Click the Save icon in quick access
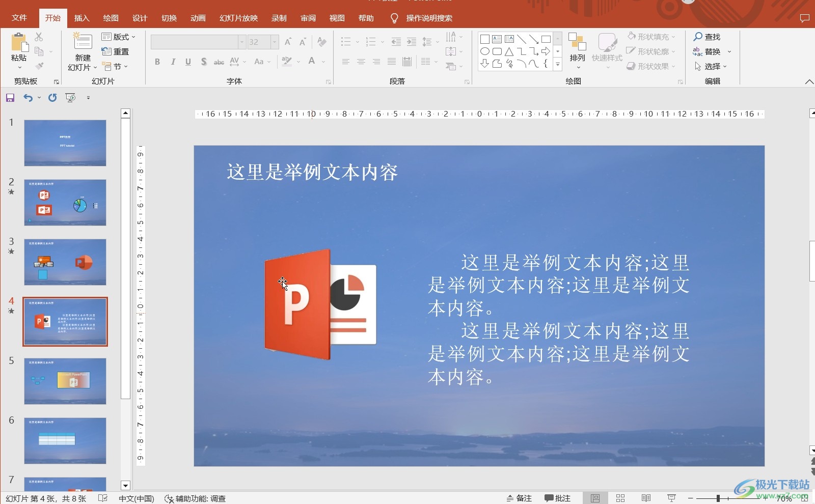Viewport: 815px width, 504px height. (10, 98)
